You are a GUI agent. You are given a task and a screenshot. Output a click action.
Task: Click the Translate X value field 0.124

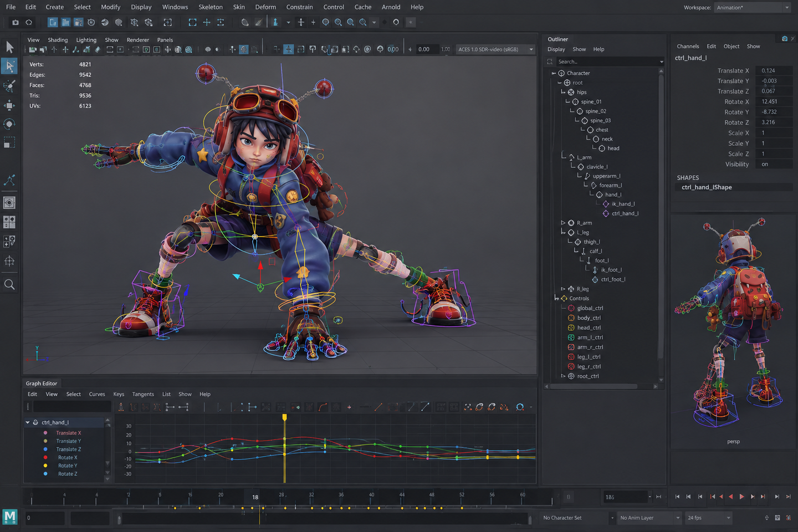click(x=774, y=71)
